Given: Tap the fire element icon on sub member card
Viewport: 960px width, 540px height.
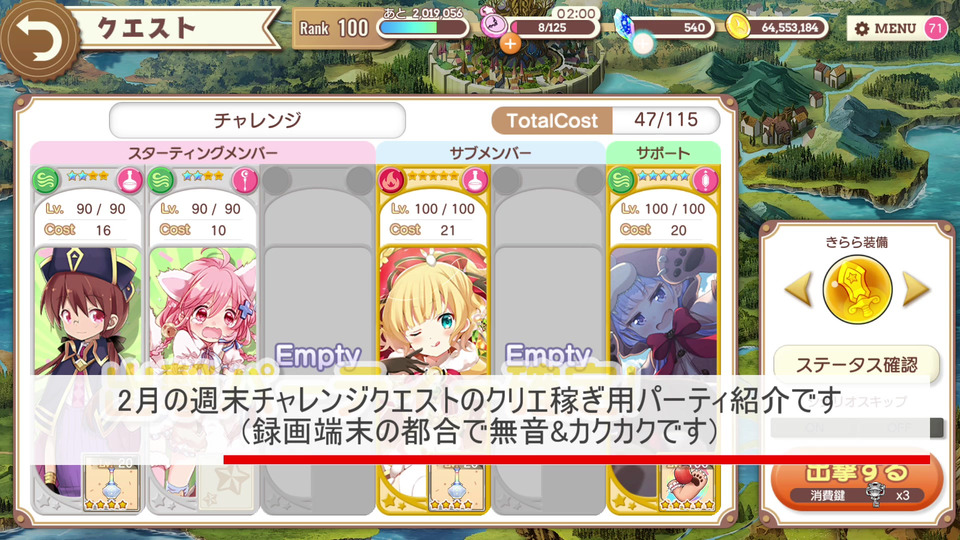Looking at the screenshot, I should point(392,181).
